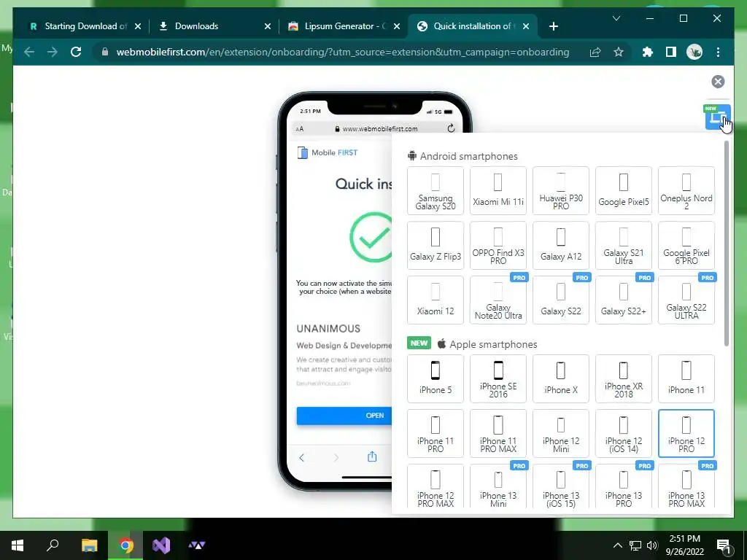Select iPhone X device

coord(561,379)
